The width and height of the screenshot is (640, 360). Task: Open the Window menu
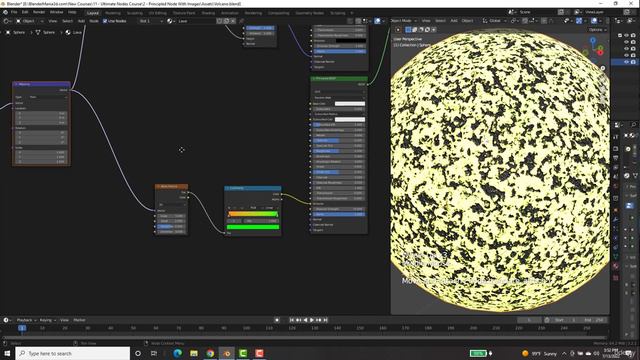point(56,12)
